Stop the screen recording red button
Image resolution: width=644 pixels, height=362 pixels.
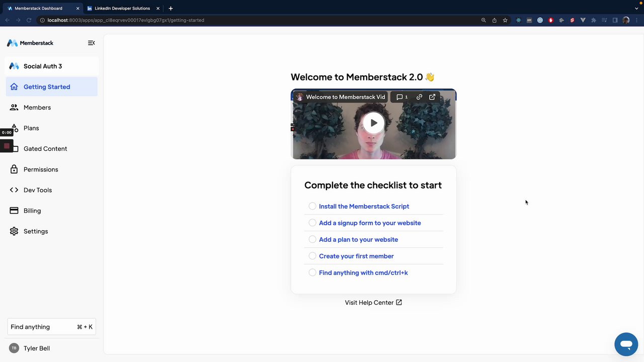tap(7, 146)
